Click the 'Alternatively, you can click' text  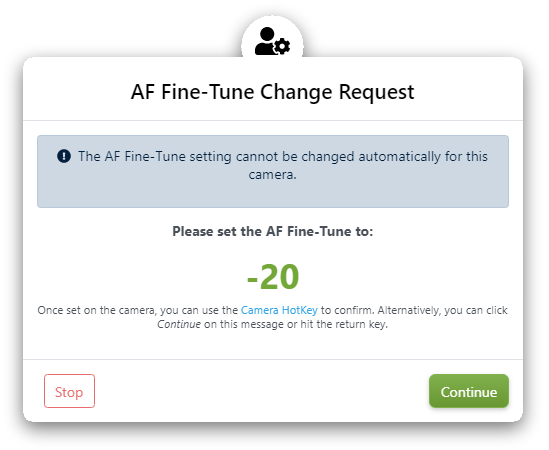point(443,310)
